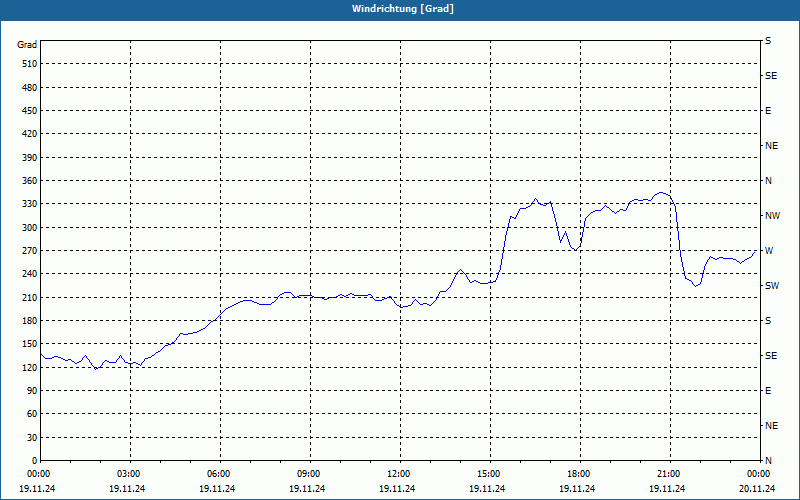The height and width of the screenshot is (500, 800).
Task: Click the E compass label level with 450
Action: tap(768, 111)
